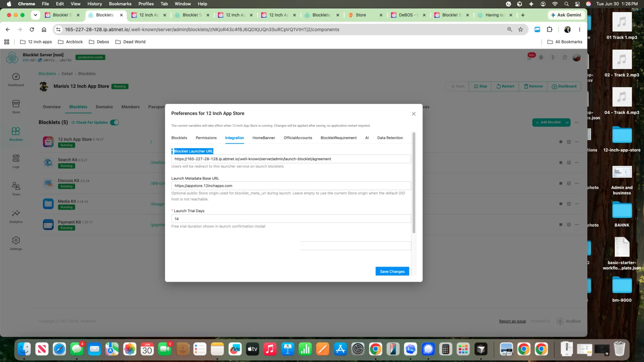Click the Launch Trial Days field
The height and width of the screenshot is (362, 644).
click(291, 219)
